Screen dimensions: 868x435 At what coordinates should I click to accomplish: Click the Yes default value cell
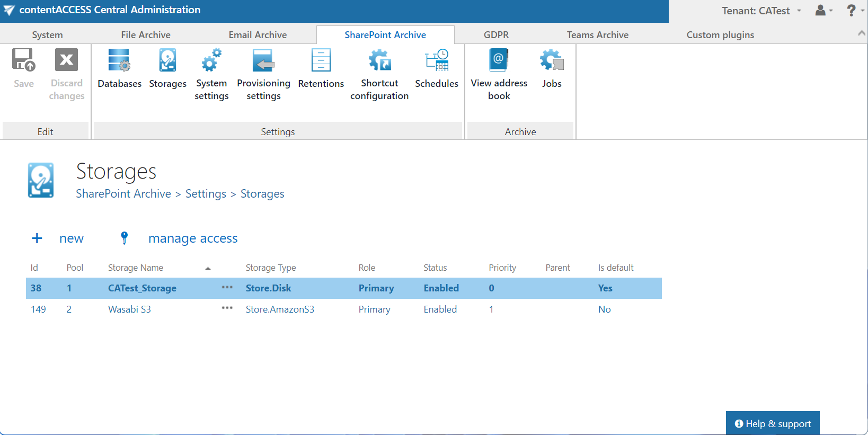[605, 288]
